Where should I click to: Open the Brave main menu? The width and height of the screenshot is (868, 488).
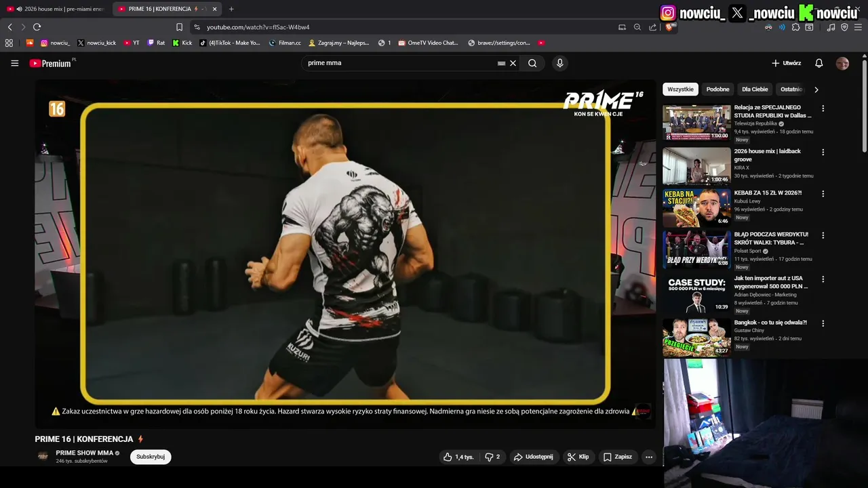point(859,27)
